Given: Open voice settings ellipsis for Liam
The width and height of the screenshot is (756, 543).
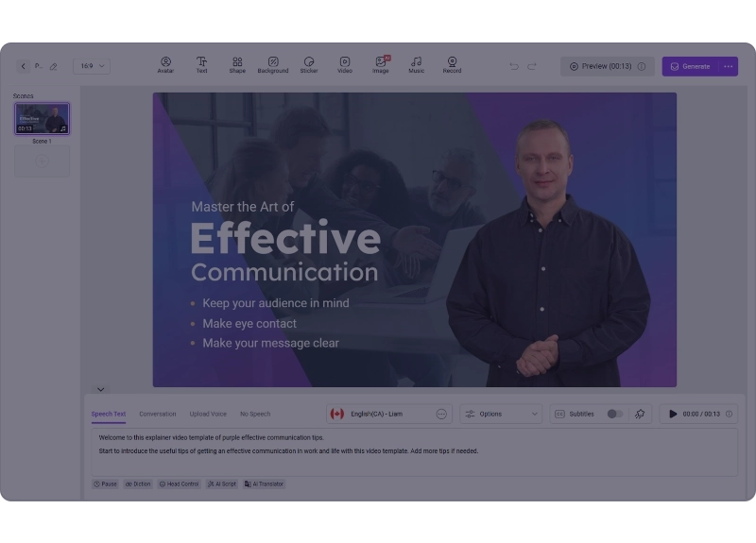Looking at the screenshot, I should click(x=441, y=414).
